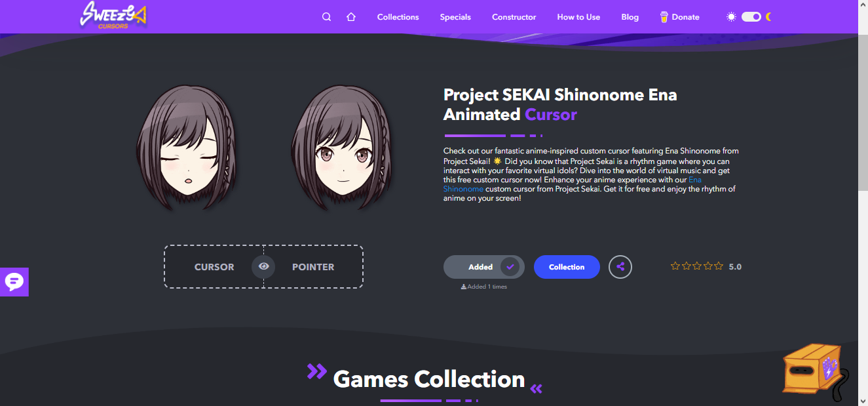The width and height of the screenshot is (868, 406).
Task: Go to home via house icon
Action: pos(351,17)
